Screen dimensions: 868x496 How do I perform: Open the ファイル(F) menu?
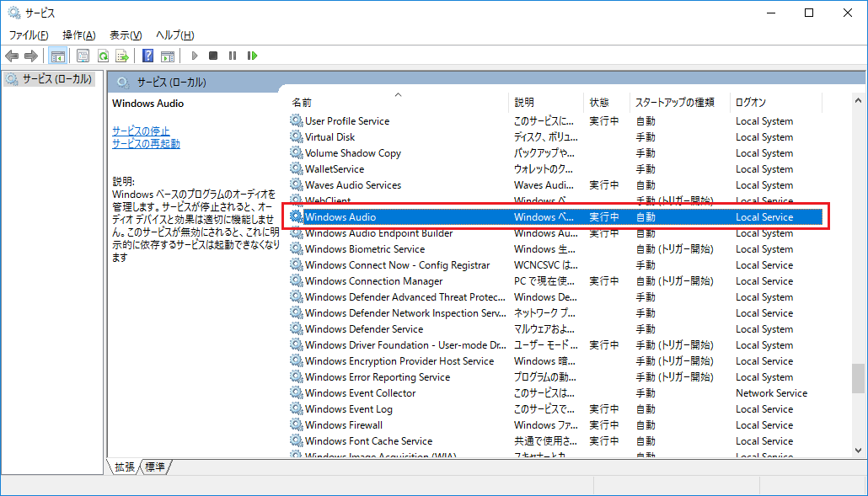pos(29,35)
